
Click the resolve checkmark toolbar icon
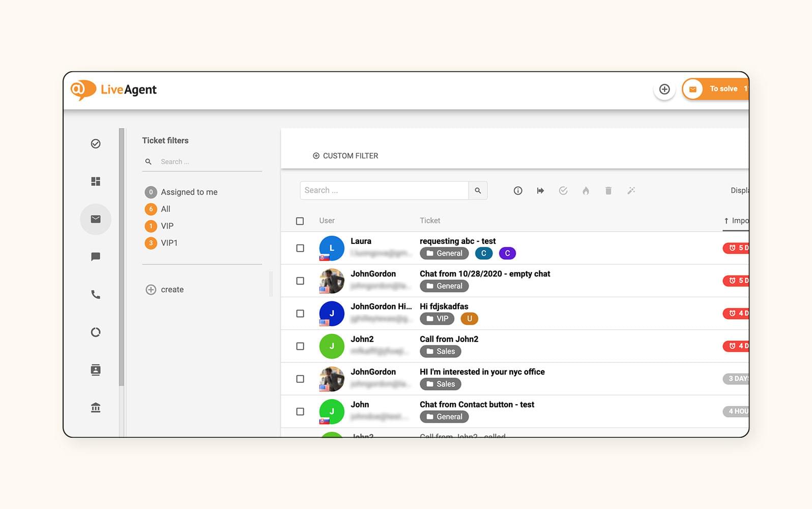563,190
